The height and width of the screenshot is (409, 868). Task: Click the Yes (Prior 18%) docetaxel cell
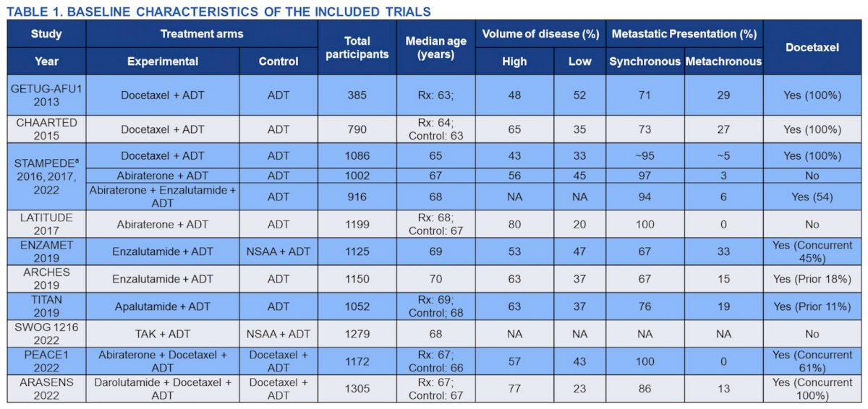point(812,279)
